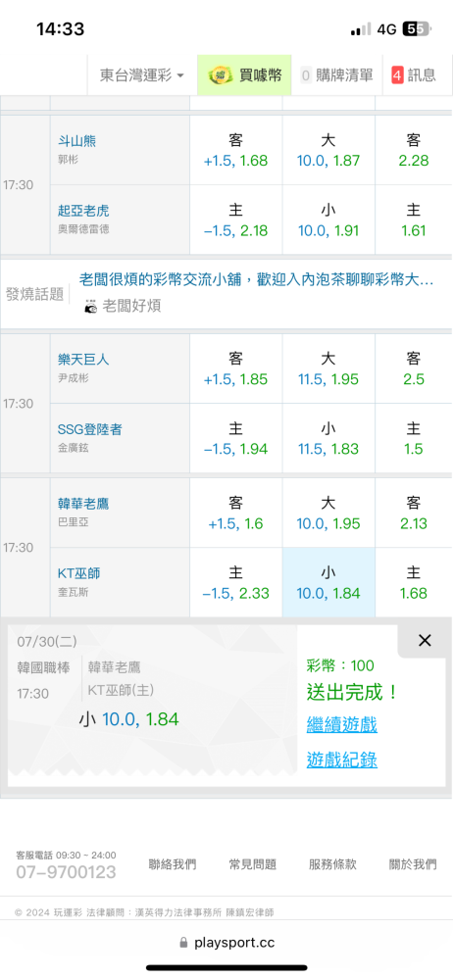
Task: Open 服務條款 footer link
Action: [332, 864]
